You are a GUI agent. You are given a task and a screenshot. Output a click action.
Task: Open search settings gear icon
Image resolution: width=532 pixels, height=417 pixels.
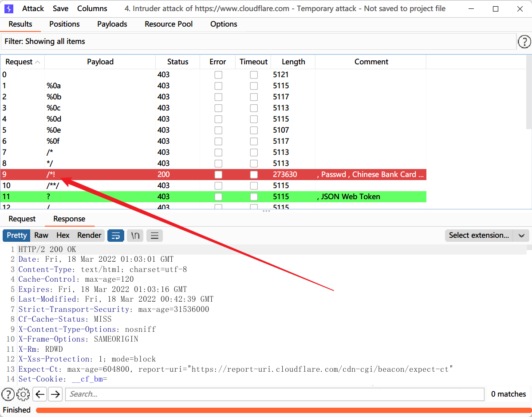tap(23, 394)
